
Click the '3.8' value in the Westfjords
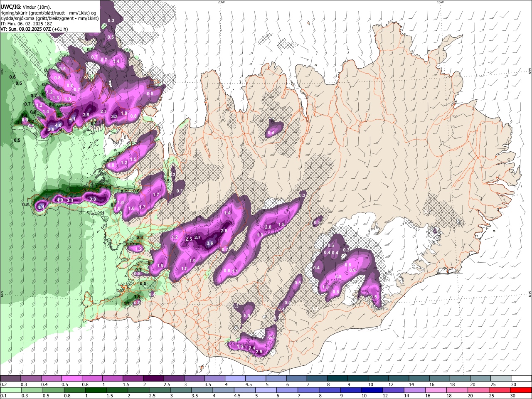point(51,130)
